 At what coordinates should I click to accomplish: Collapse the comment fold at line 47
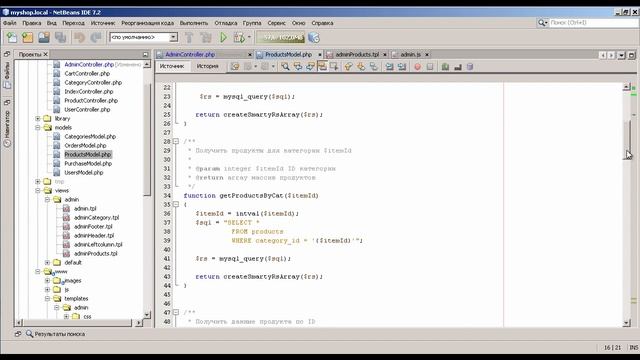[176, 312]
